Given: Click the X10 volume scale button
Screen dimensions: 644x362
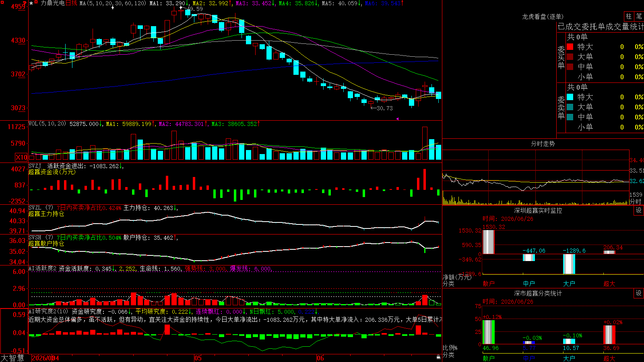Looking at the screenshot, I should (x=21, y=157).
